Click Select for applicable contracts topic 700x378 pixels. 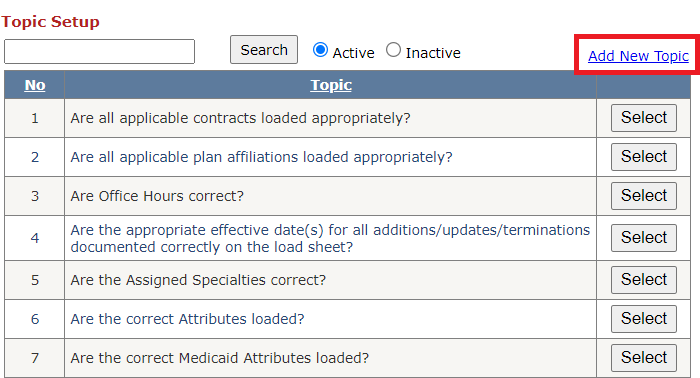point(644,118)
